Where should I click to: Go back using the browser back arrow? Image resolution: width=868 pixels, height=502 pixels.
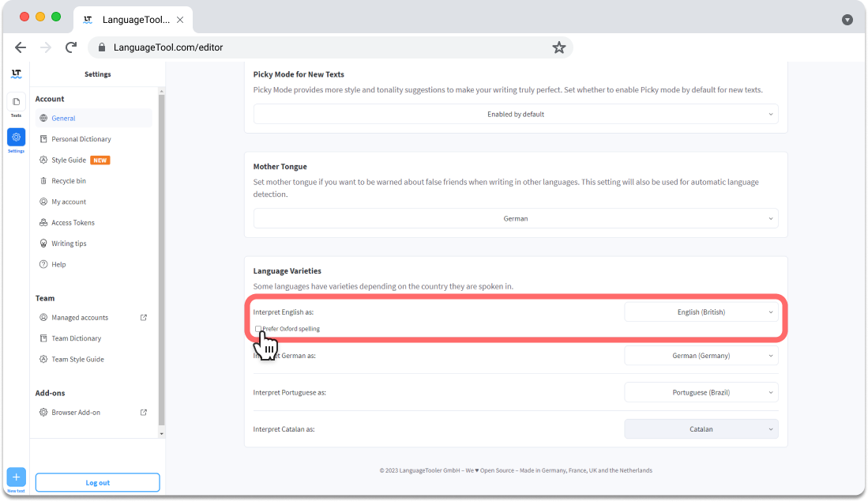pyautogui.click(x=21, y=47)
